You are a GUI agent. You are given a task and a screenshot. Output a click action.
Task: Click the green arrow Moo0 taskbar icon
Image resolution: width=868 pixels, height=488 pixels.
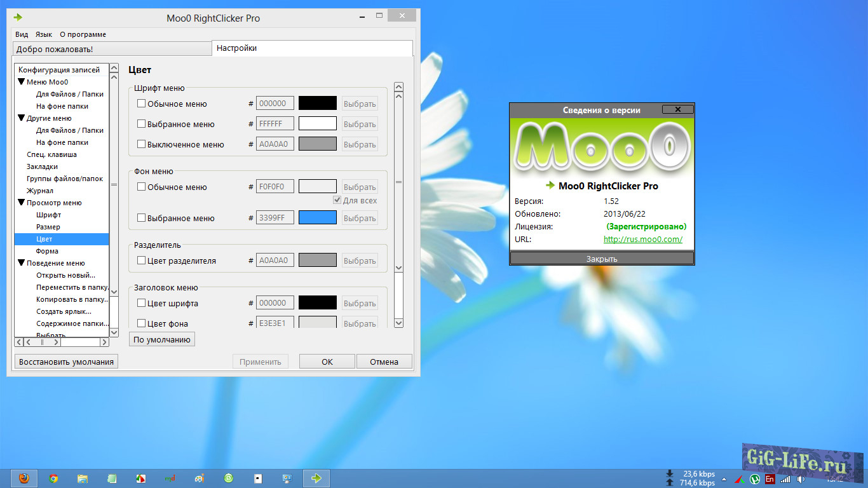coord(316,478)
